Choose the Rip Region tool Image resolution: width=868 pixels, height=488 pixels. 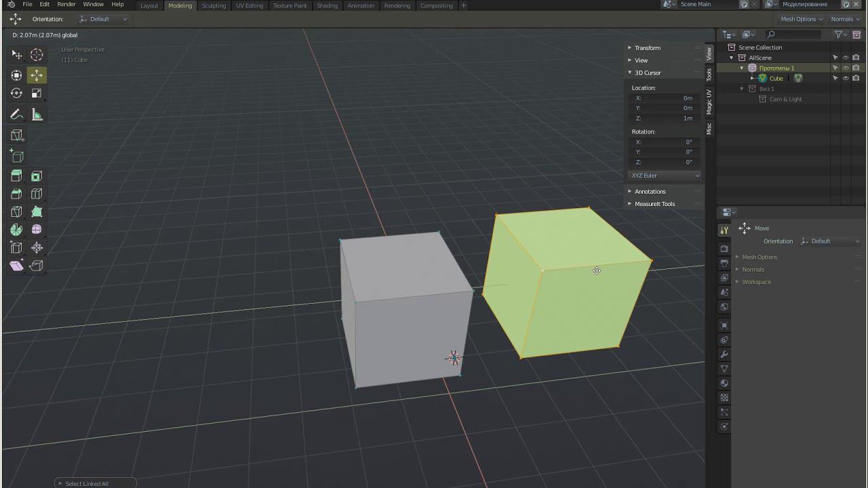37,266
